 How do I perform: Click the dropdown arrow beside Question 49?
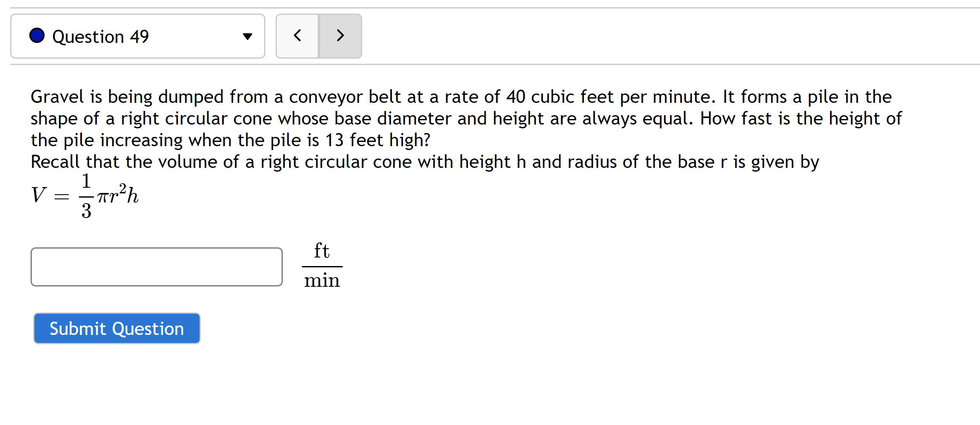tap(248, 36)
